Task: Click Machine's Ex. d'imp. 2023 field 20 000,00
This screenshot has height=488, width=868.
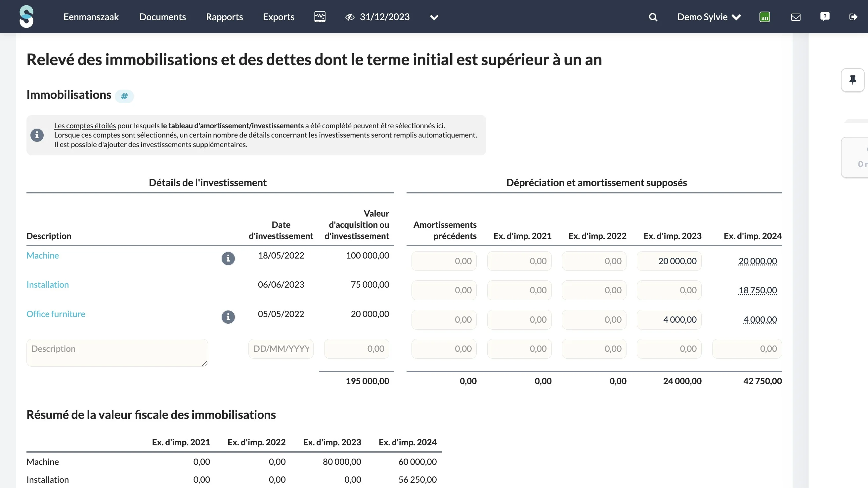Action: (x=669, y=261)
